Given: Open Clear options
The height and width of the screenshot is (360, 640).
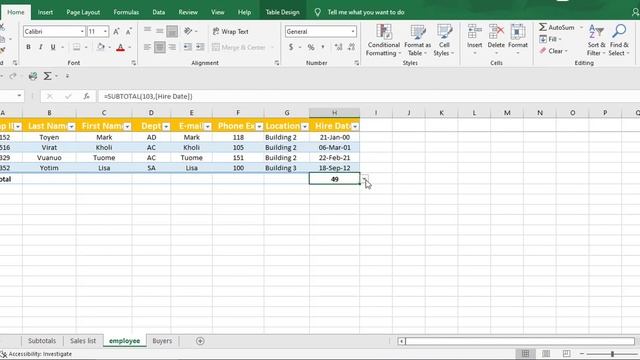Looking at the screenshot, I should 553,51.
